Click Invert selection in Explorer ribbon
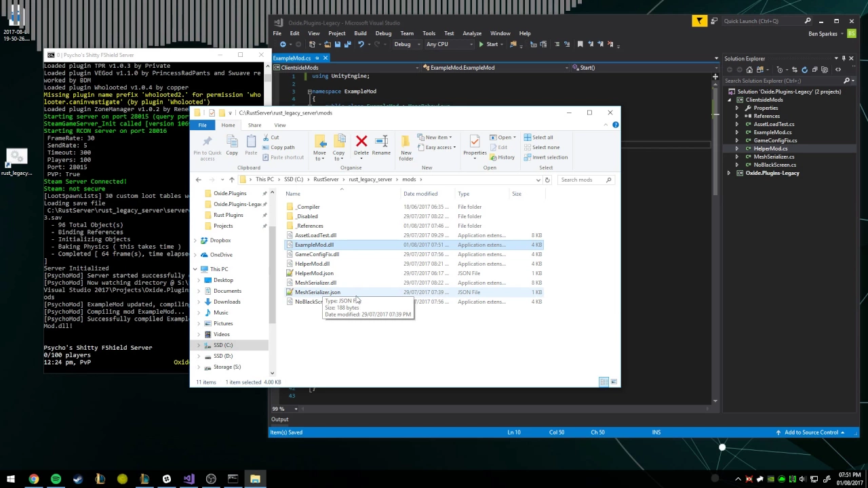Image resolution: width=868 pixels, height=488 pixels. (546, 157)
